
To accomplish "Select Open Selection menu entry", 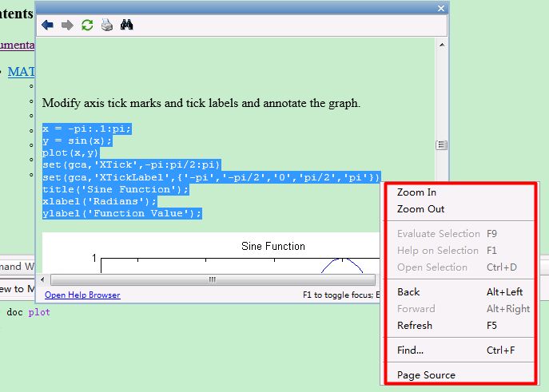I will pos(460,267).
